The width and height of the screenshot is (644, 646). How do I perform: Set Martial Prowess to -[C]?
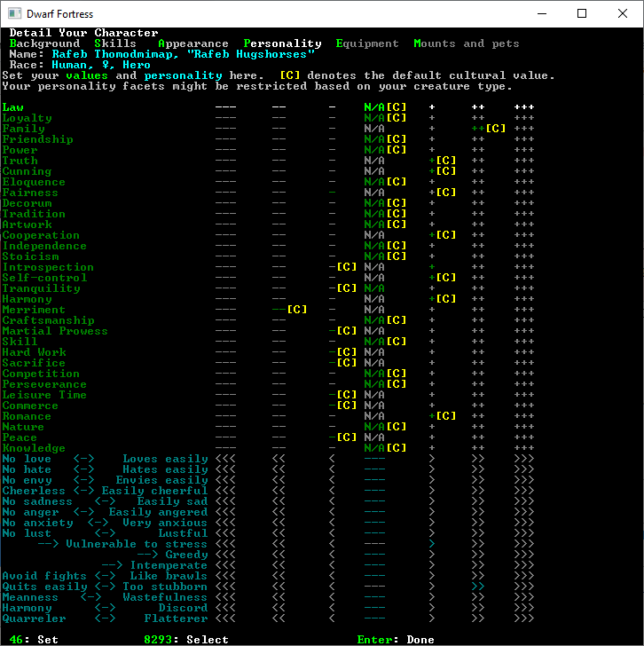click(342, 331)
